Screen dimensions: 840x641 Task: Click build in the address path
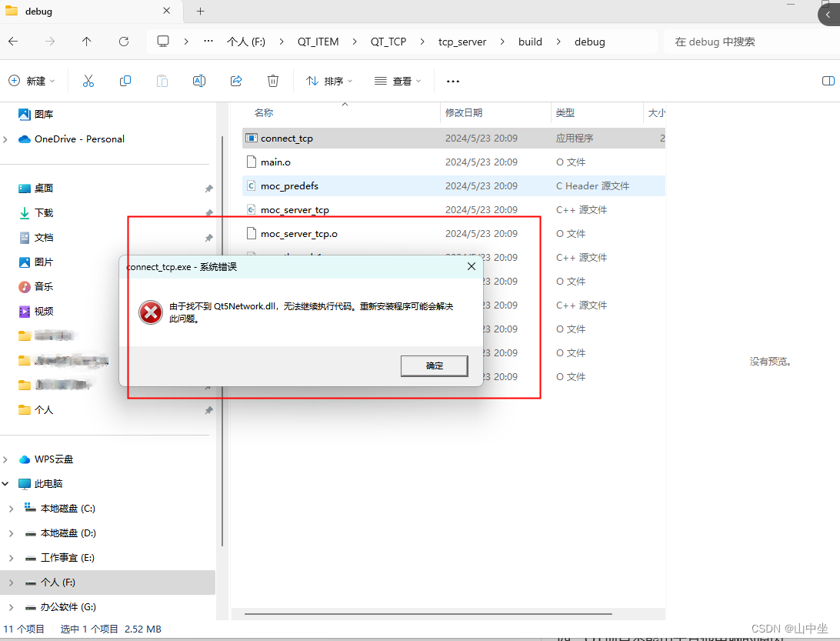coord(530,42)
